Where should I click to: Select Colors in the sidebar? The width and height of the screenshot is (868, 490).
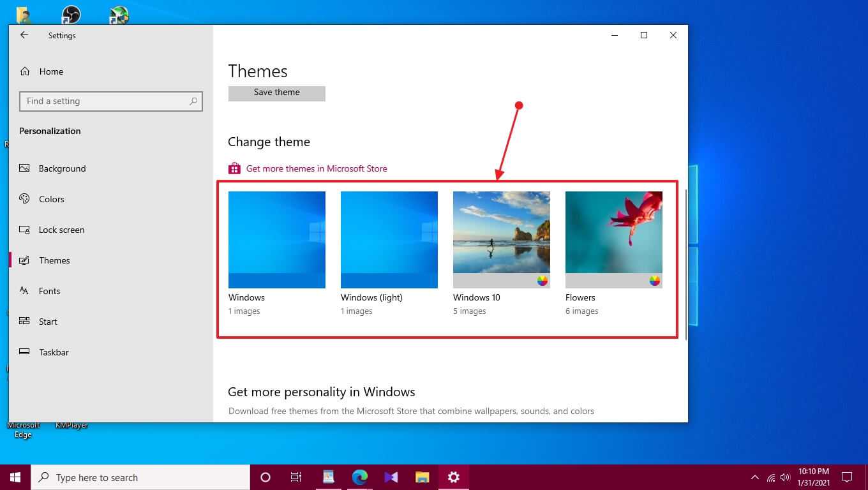point(51,199)
